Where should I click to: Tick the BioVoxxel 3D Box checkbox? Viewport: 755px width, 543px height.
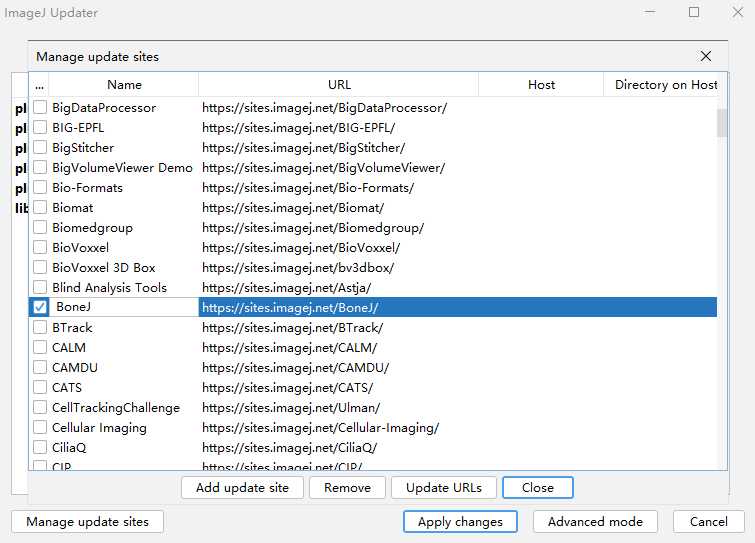[x=40, y=267]
